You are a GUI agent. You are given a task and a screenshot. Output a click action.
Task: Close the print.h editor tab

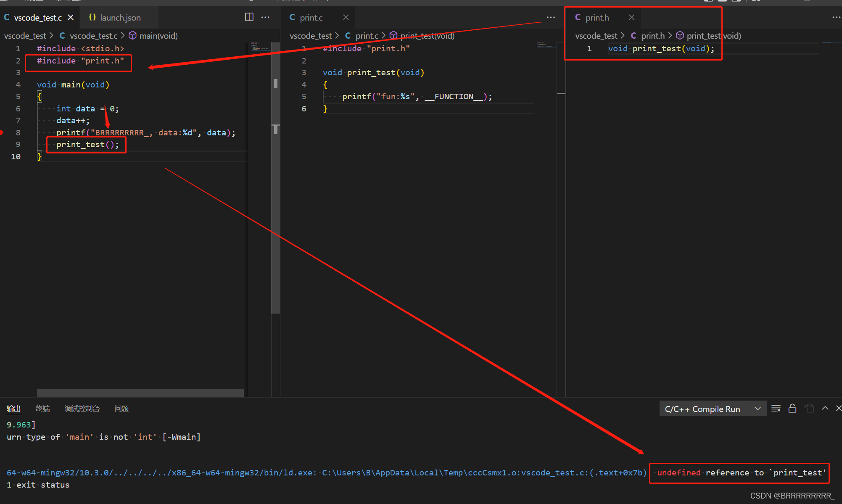tap(631, 17)
